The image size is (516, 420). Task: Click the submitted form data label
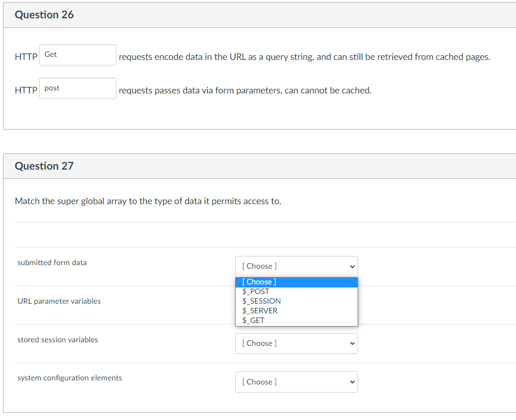(52, 263)
